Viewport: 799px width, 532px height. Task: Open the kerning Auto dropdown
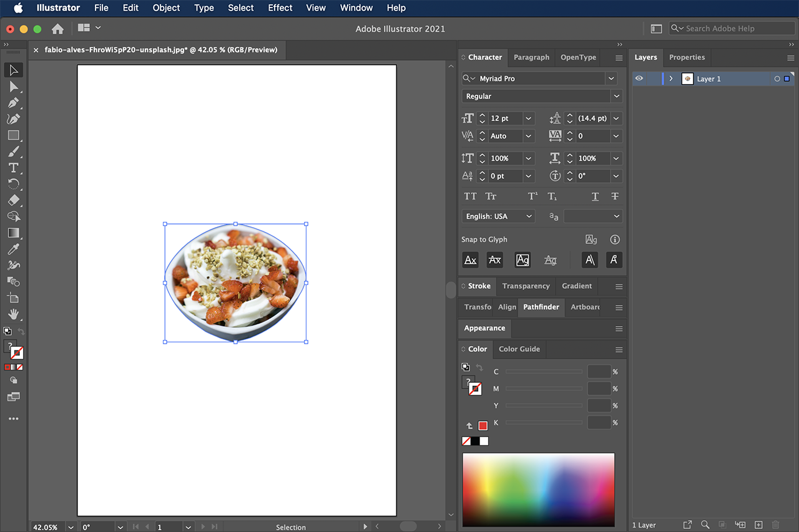point(529,136)
